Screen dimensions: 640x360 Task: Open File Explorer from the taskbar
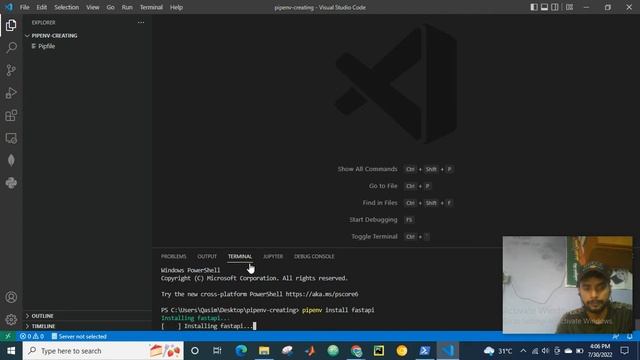[x=264, y=351]
